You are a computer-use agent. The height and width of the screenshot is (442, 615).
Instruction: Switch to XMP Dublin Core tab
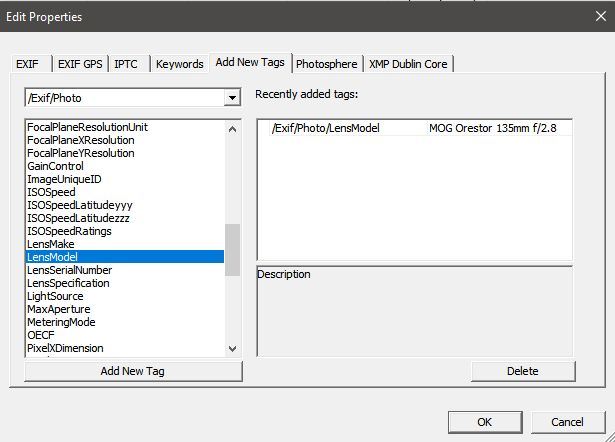coord(410,64)
